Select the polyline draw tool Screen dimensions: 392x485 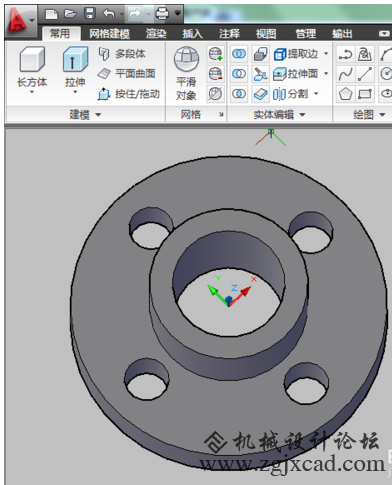[345, 54]
